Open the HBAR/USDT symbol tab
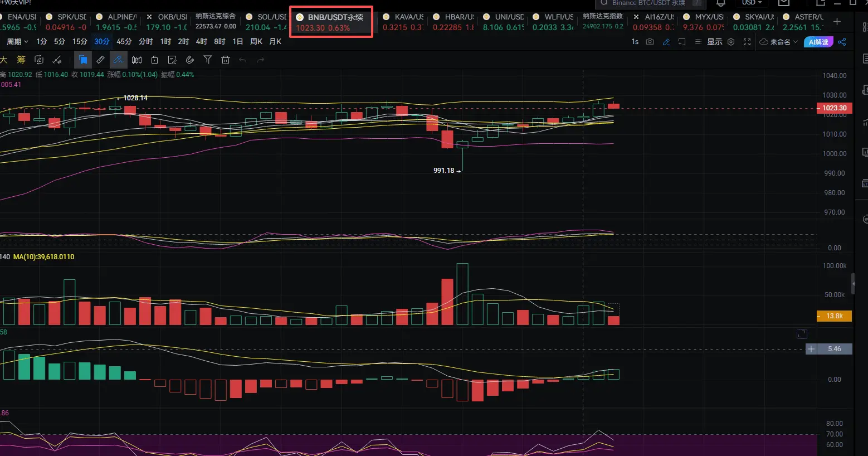The height and width of the screenshot is (456, 868). (453, 22)
